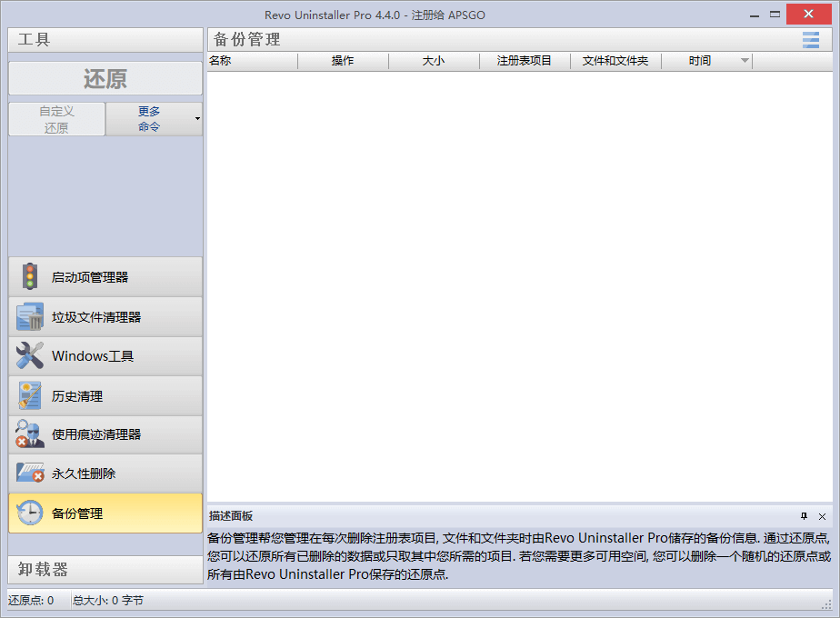Select the 备份管理 entry
840x618 pixels.
click(105, 513)
